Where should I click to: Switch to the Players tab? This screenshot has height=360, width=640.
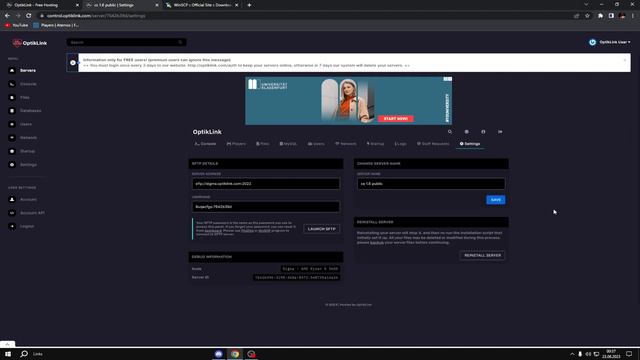tap(236, 144)
